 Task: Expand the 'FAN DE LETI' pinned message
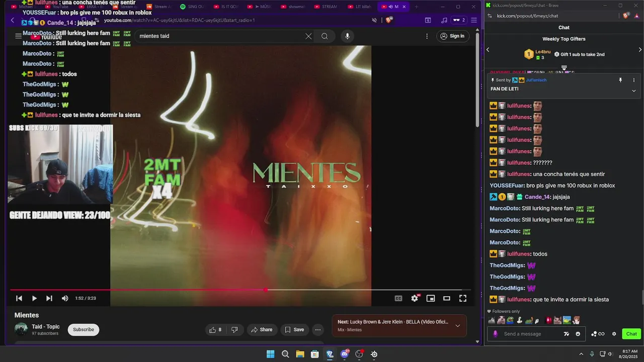(634, 90)
